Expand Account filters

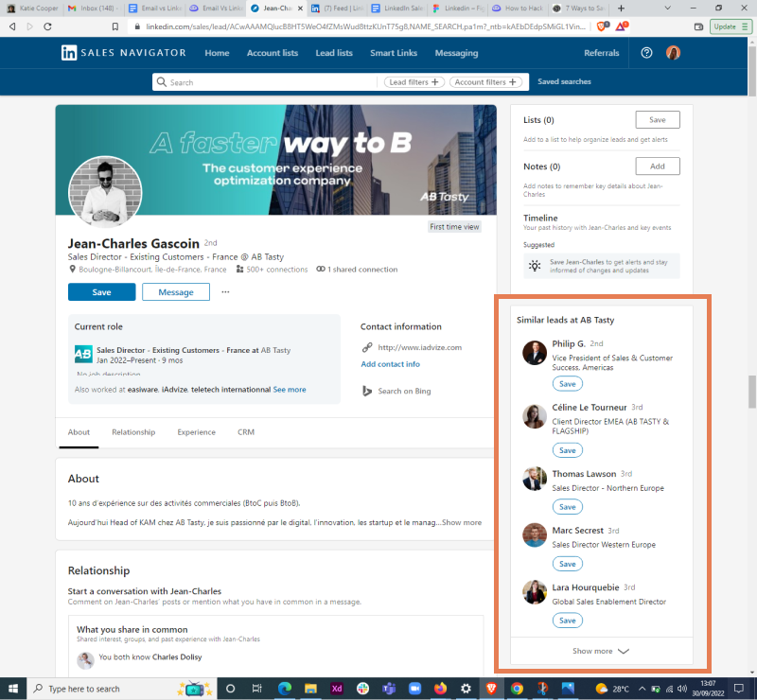click(485, 82)
